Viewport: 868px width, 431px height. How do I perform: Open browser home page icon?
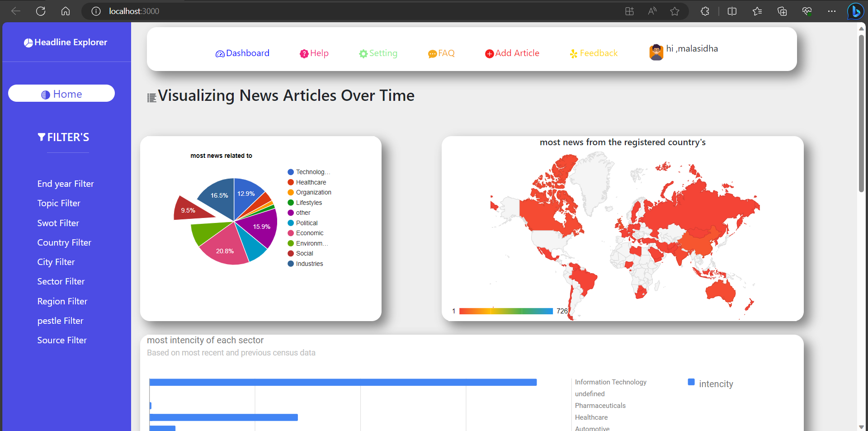tap(66, 11)
